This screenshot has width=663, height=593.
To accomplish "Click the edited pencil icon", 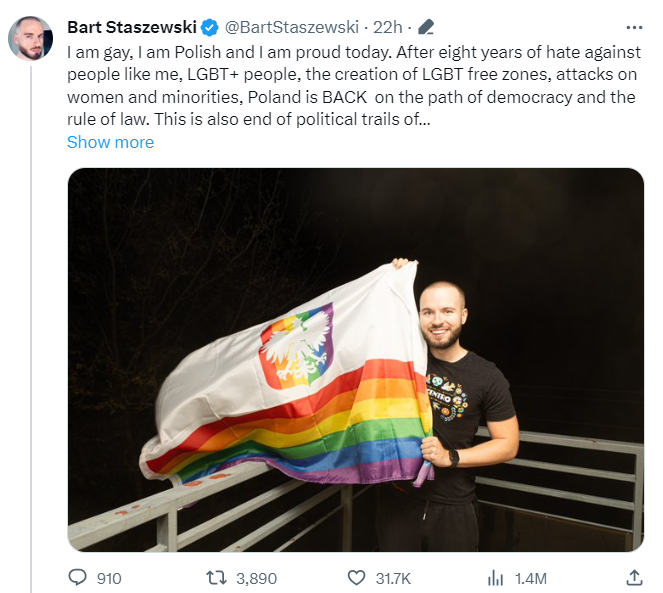I will [425, 27].
